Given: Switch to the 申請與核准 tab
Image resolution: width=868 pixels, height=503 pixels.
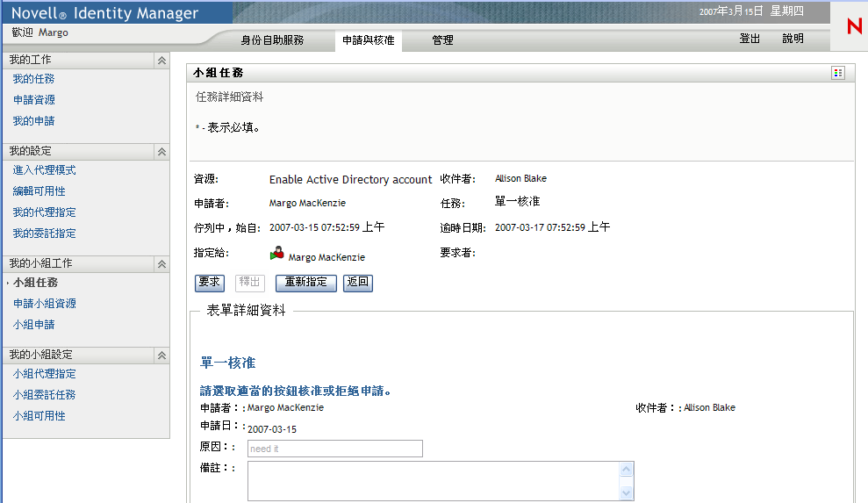Looking at the screenshot, I should (x=368, y=40).
